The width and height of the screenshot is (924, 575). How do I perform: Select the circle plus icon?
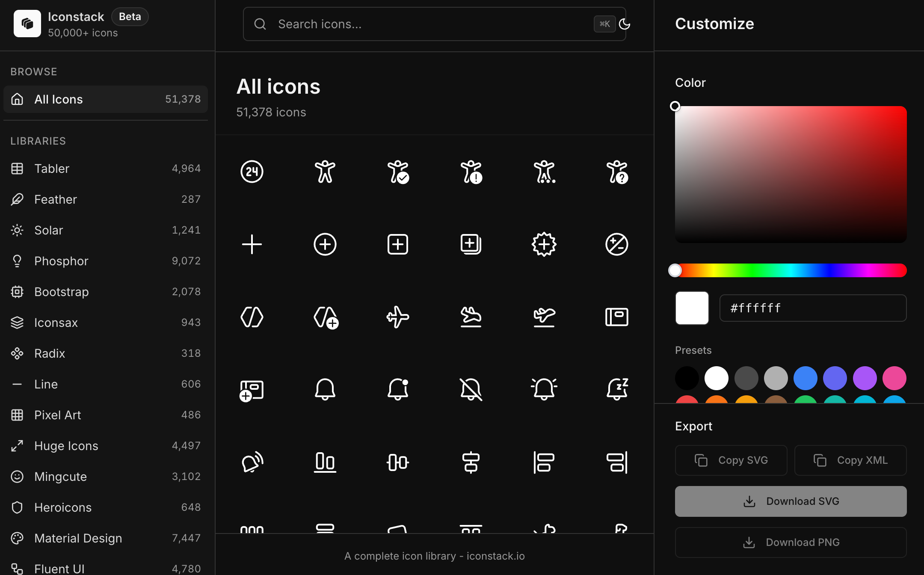coord(325,244)
